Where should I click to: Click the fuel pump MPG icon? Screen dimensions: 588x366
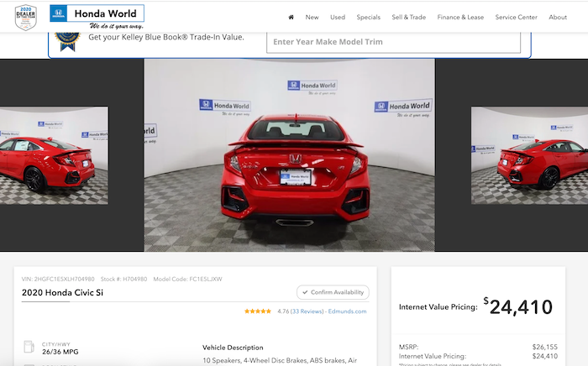[x=29, y=347]
